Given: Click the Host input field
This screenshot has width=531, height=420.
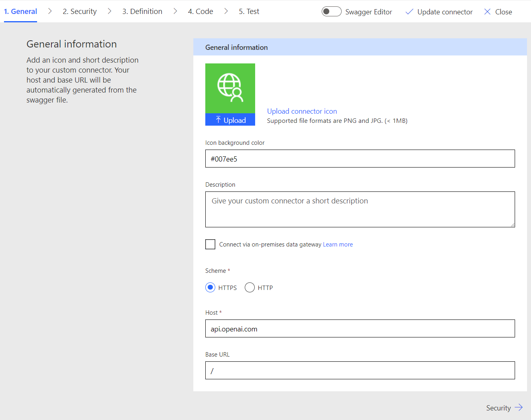Looking at the screenshot, I should (360, 329).
